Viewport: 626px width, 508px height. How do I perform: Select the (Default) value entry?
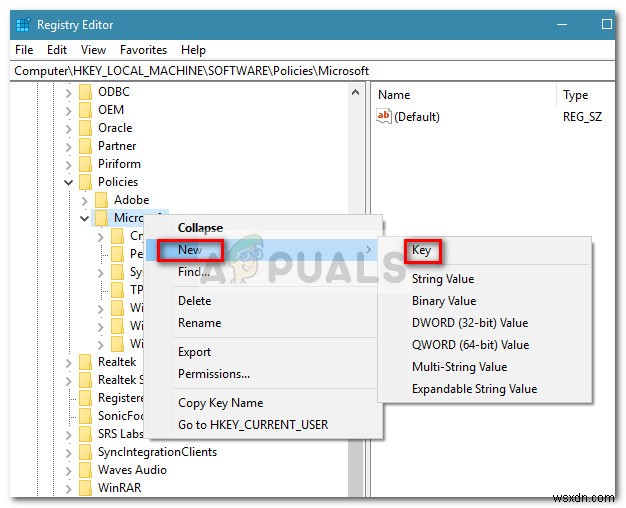click(417, 117)
